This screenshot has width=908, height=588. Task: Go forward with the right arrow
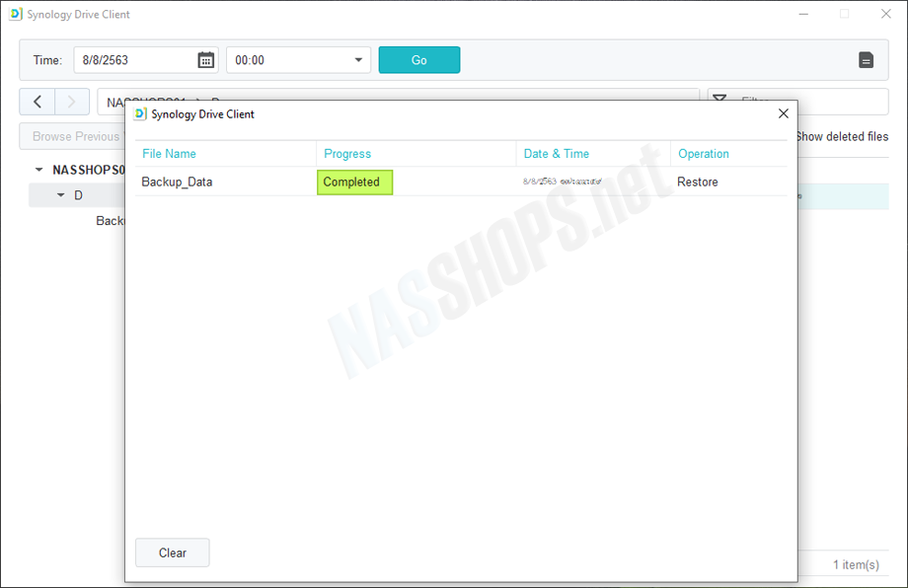(x=72, y=102)
